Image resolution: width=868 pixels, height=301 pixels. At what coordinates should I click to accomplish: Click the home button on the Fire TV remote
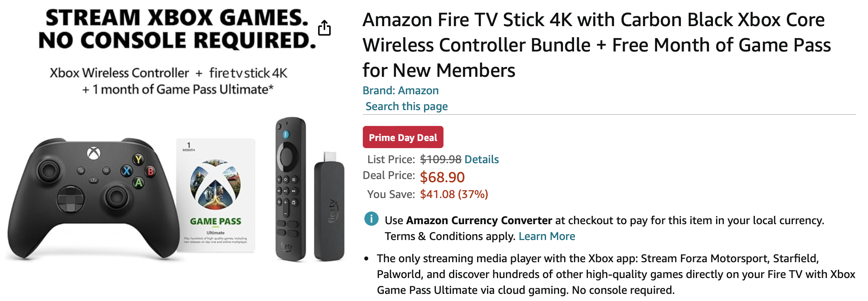(286, 179)
